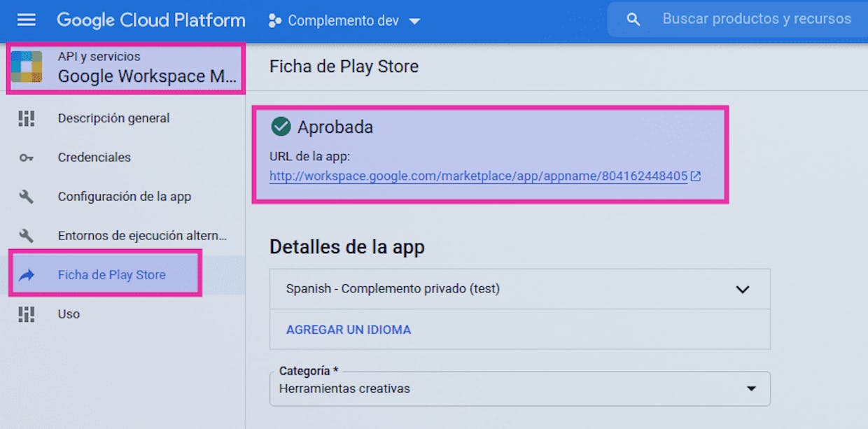Click the Aprobada status text

[335, 127]
